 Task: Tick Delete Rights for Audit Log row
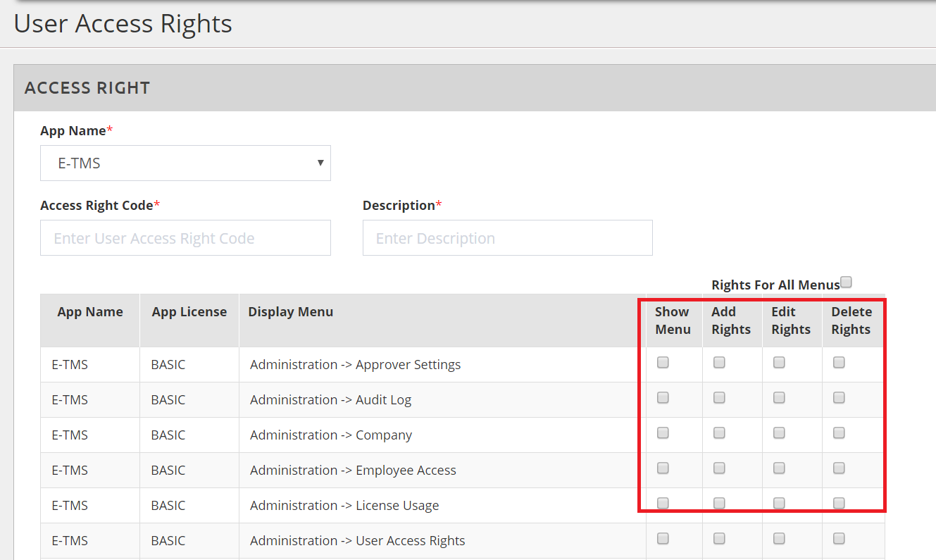(x=839, y=398)
